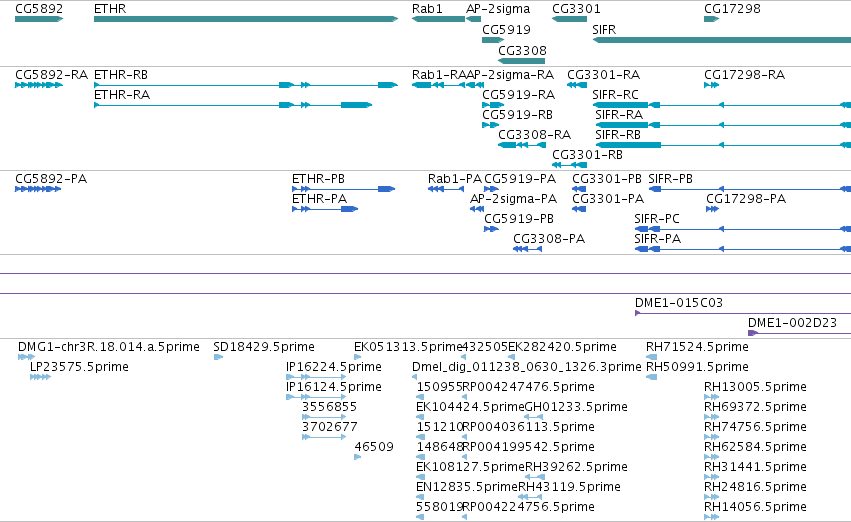Select the CG3301-RB transcript label
The image size is (851, 522).
pos(587,155)
